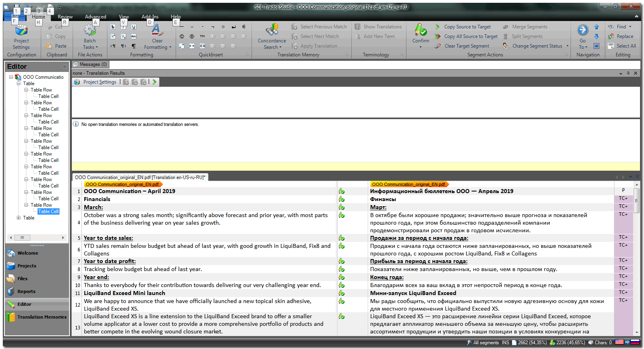Open Project Settings from the ribbon

pyautogui.click(x=21, y=36)
